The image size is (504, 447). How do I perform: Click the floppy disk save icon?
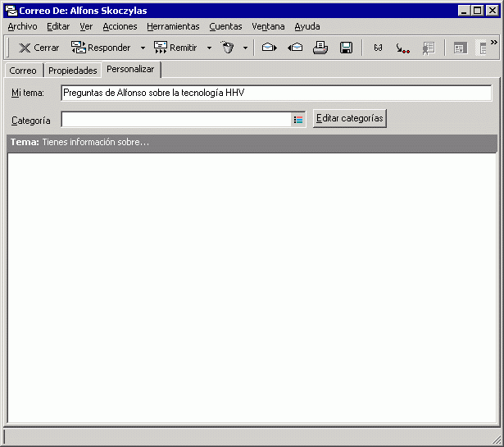tap(346, 48)
